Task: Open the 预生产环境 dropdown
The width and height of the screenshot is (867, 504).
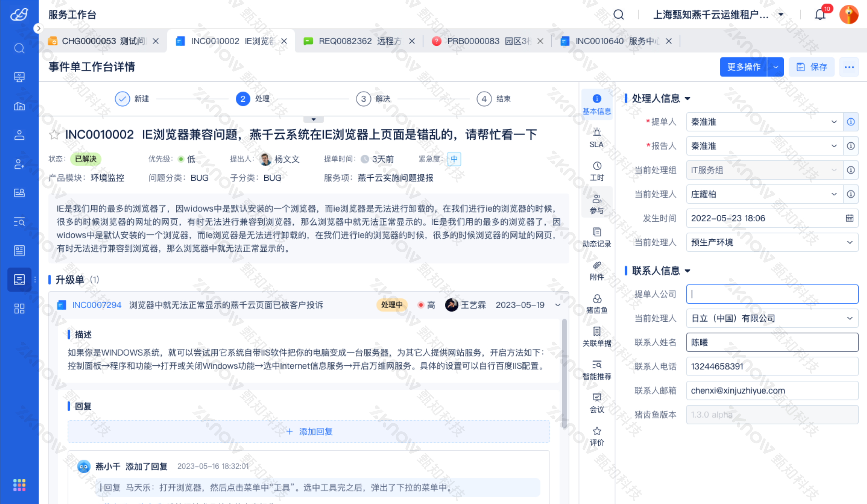Action: 772,242
